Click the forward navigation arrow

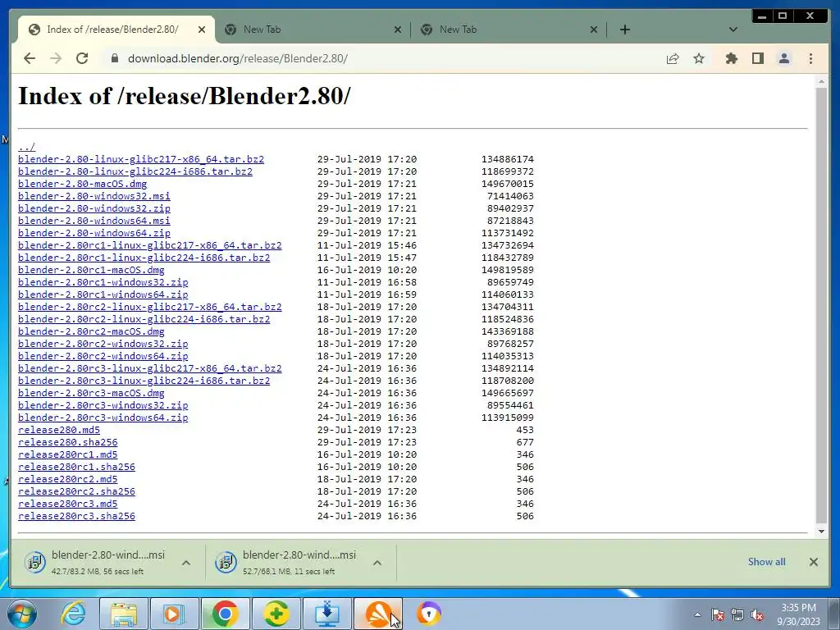coord(56,58)
